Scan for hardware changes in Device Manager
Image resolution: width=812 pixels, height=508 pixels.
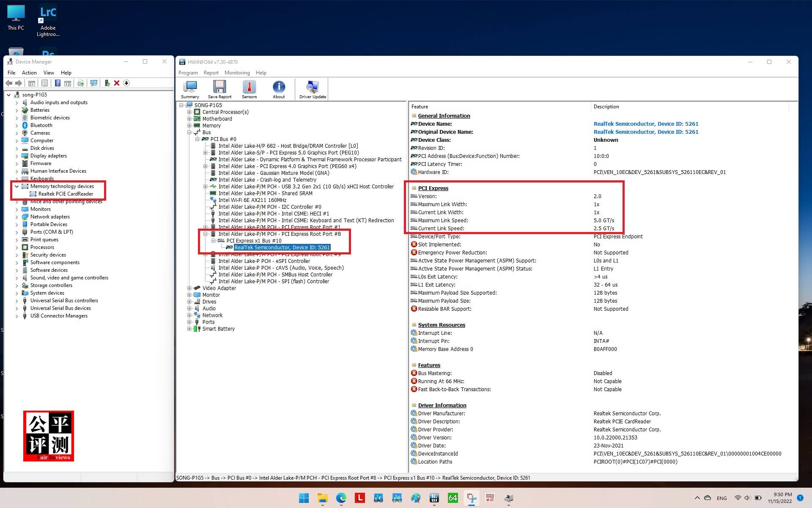click(94, 83)
